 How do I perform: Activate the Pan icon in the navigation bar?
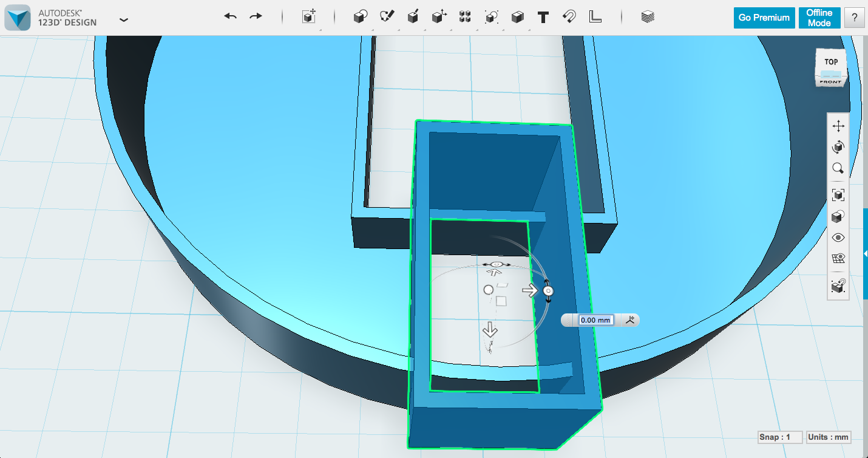point(838,125)
